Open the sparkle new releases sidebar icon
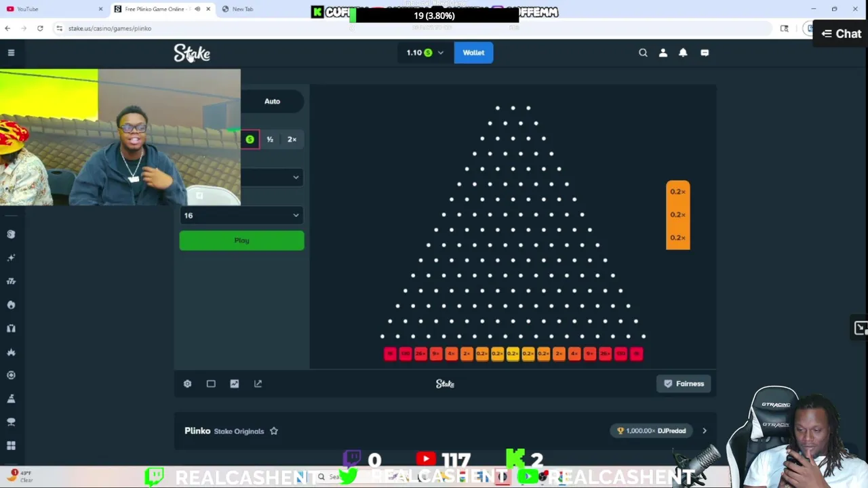868x488 pixels. [11, 258]
